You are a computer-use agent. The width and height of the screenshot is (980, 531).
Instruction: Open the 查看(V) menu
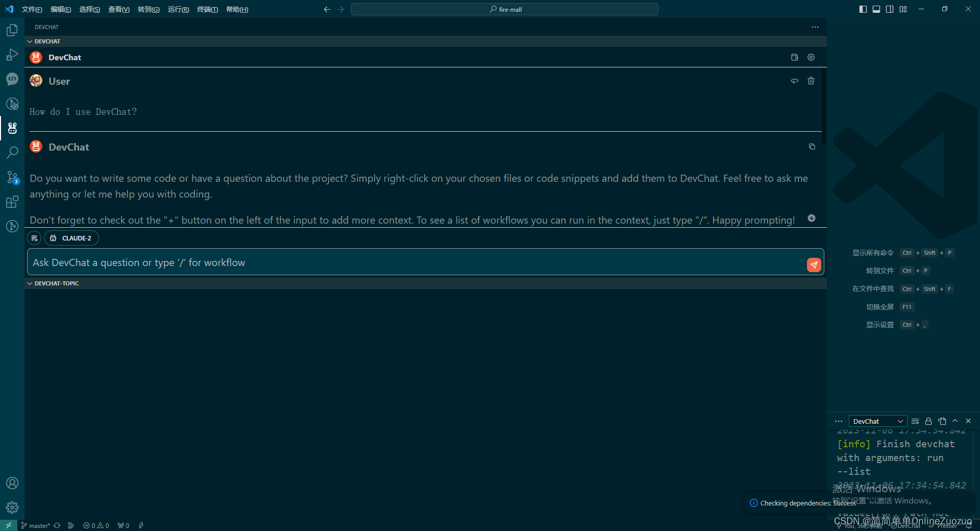119,9
